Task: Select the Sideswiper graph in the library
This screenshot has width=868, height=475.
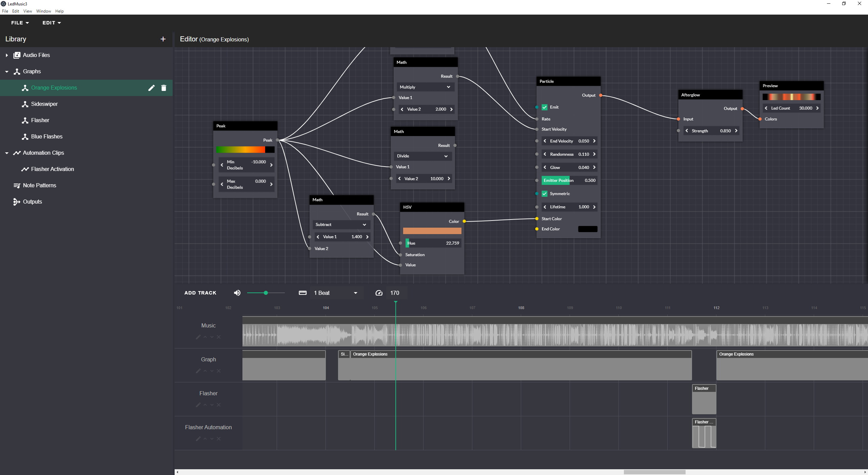Action: point(44,104)
